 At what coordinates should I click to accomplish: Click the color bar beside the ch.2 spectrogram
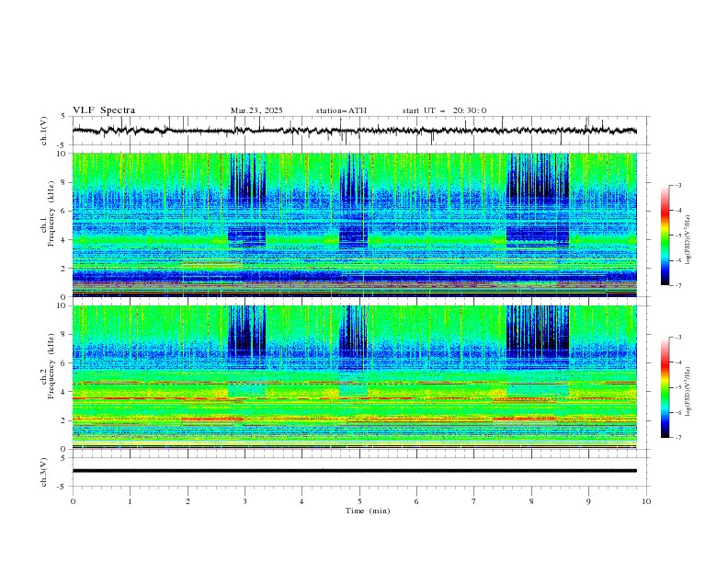tap(665, 387)
